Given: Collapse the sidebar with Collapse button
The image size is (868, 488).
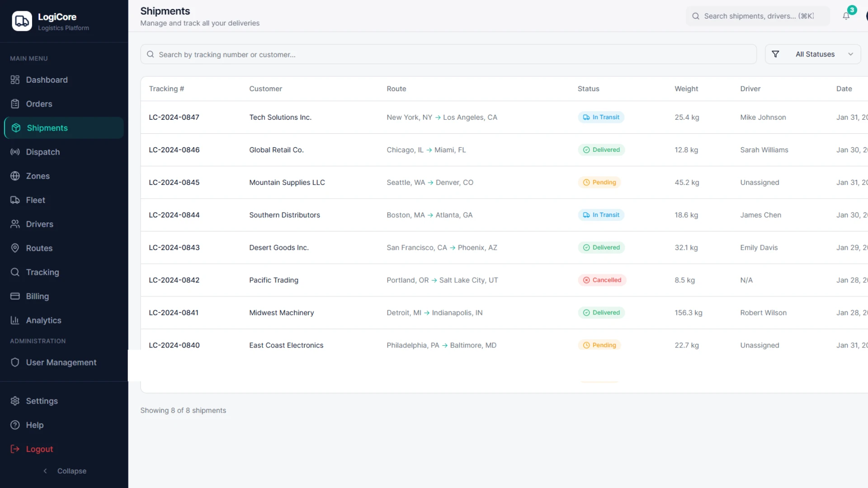Looking at the screenshot, I should tap(64, 471).
